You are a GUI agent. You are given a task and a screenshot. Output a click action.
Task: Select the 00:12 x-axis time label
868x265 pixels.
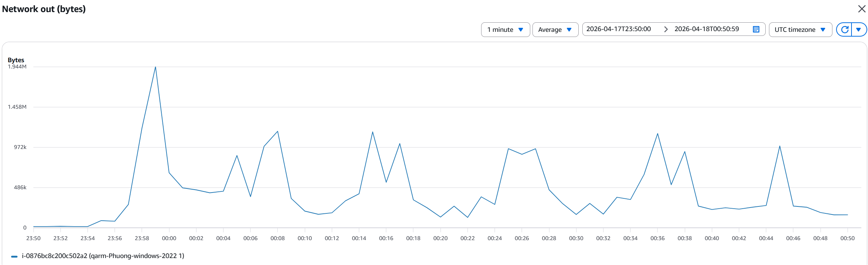(332, 238)
